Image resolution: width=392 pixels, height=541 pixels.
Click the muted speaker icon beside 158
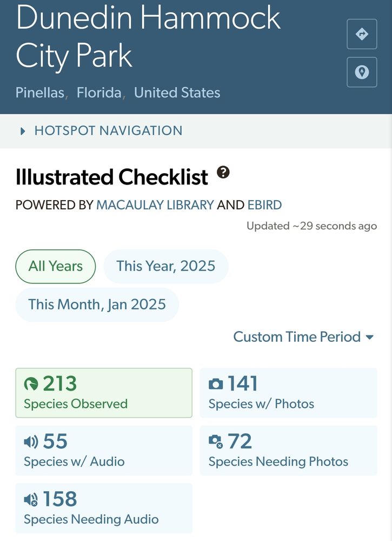click(31, 499)
